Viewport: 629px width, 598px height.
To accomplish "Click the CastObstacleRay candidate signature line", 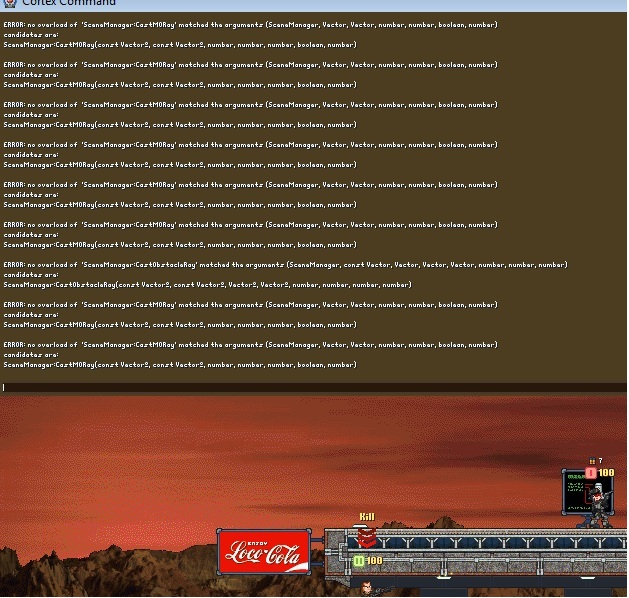I will [207, 285].
